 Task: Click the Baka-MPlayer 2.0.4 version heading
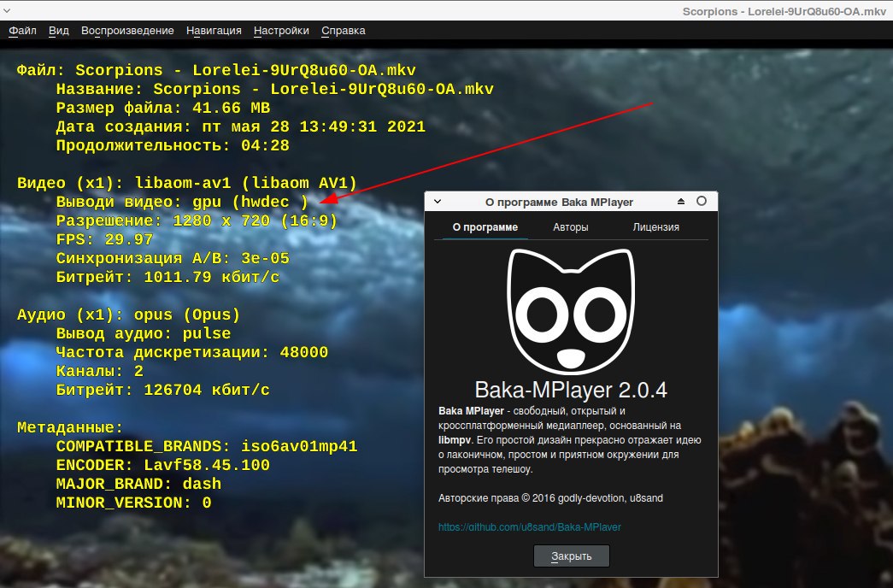click(x=571, y=391)
